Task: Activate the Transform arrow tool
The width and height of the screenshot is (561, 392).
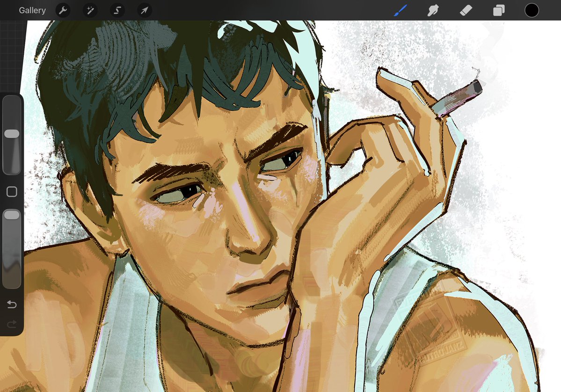Action: point(145,10)
